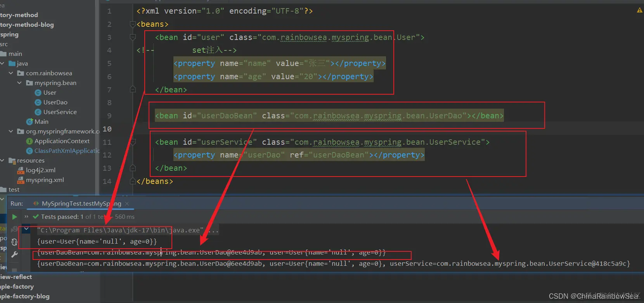Collapse the com.rainbowsea package
The height and width of the screenshot is (303, 644).
tap(11, 73)
